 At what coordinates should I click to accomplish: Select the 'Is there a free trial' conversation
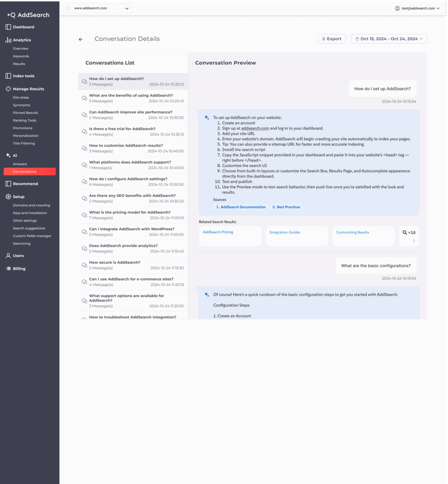tap(132, 131)
